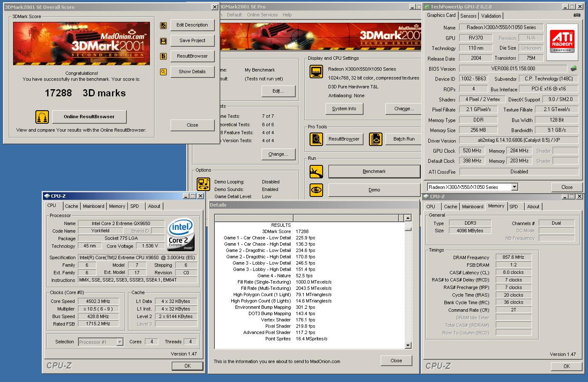Image resolution: width=588 pixels, height=382 pixels.
Task: Open the Online Services menu in 3DMark
Action: 262,15
